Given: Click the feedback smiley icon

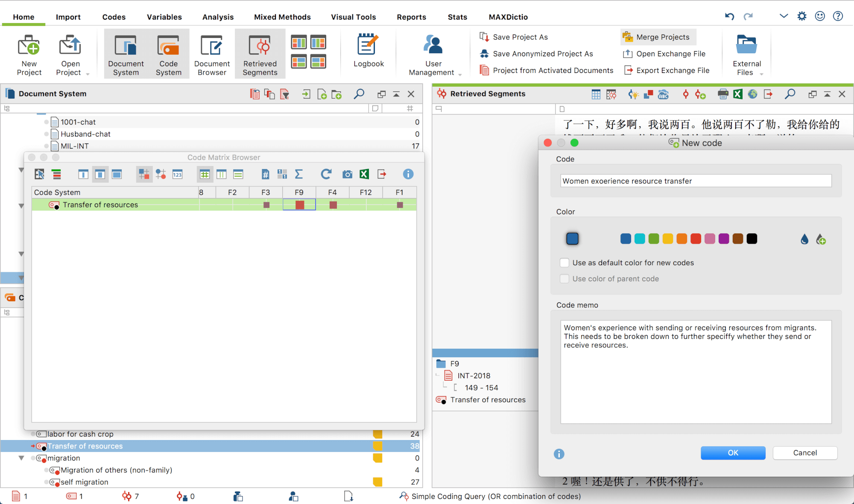Looking at the screenshot, I should 820,16.
